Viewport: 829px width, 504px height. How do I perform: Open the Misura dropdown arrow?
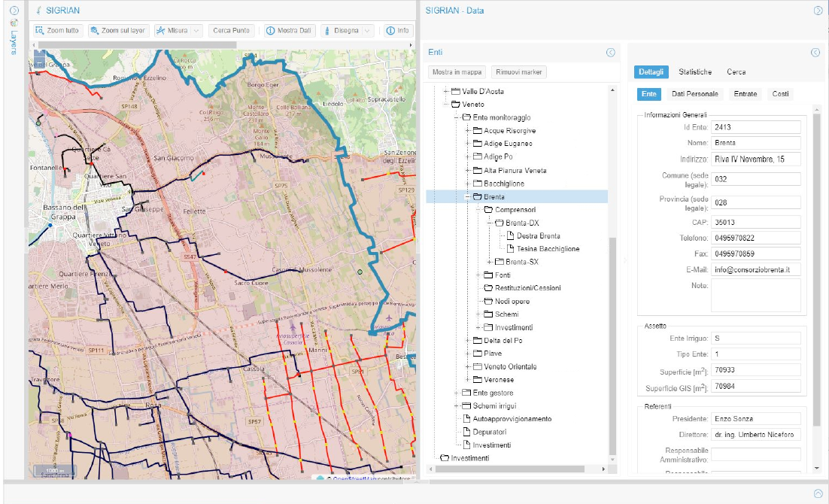point(196,31)
